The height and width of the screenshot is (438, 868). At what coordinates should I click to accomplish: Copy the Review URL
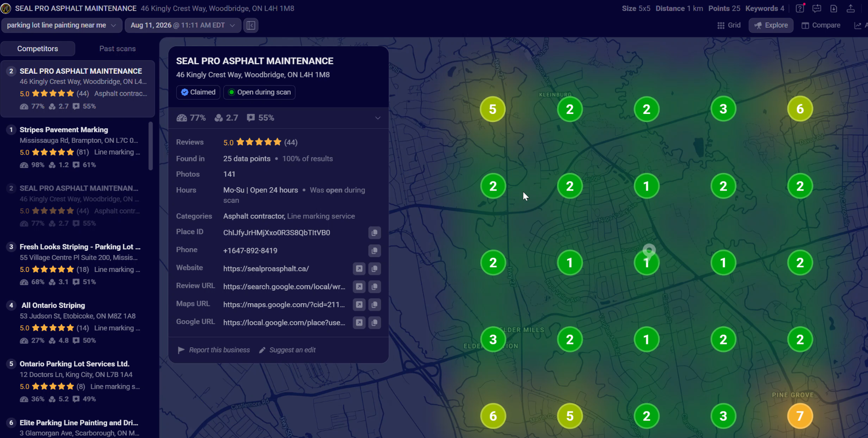374,287
